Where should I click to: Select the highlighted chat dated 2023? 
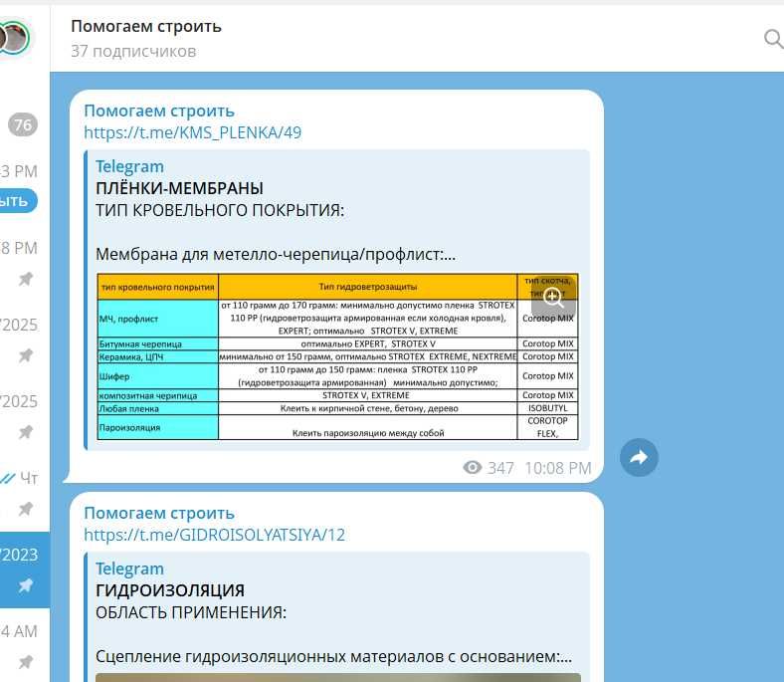[x=25, y=569]
